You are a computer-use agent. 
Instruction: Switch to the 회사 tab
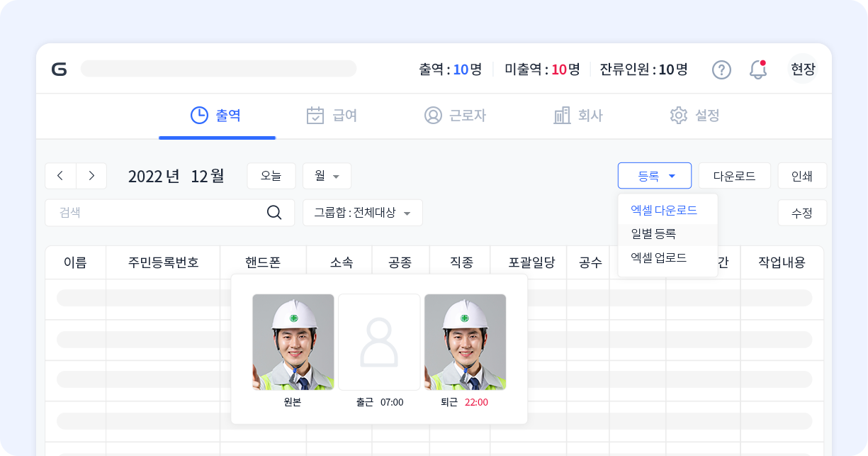point(577,116)
